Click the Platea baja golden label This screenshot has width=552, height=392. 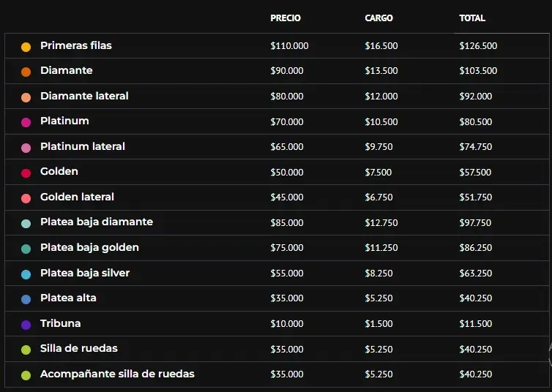point(89,247)
